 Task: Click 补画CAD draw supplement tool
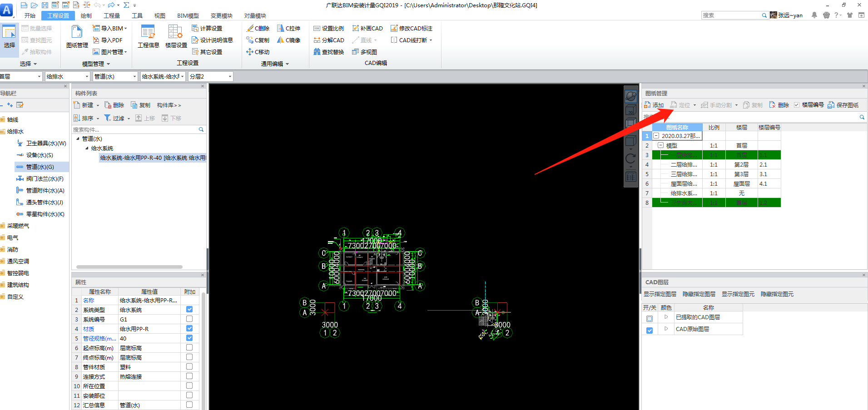[367, 28]
